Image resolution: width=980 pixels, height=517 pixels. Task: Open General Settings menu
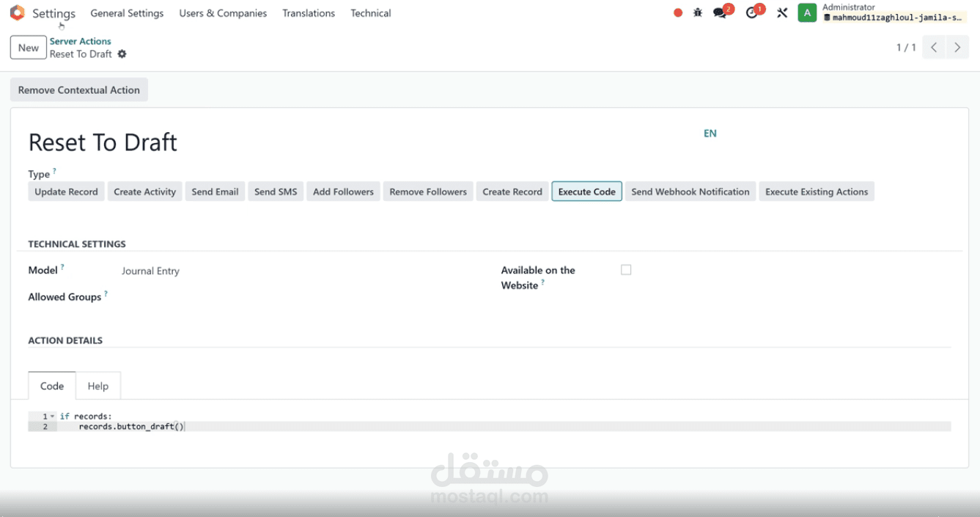pos(127,13)
